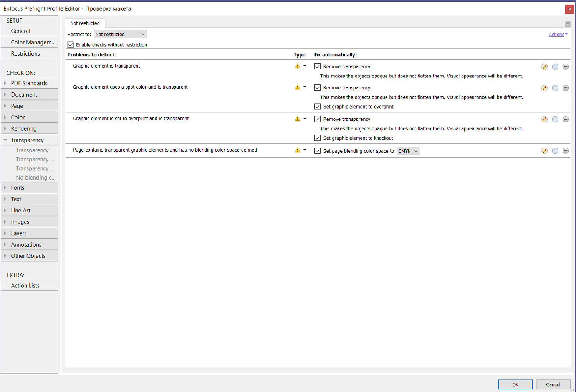The height and width of the screenshot is (392, 576).
Task: Expand the Other Objects category
Action: point(5,256)
